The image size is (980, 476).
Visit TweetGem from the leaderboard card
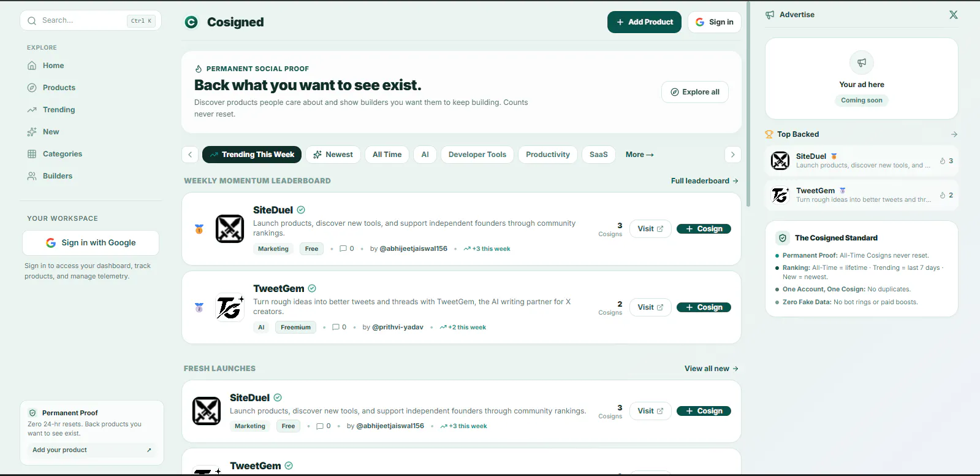click(650, 307)
